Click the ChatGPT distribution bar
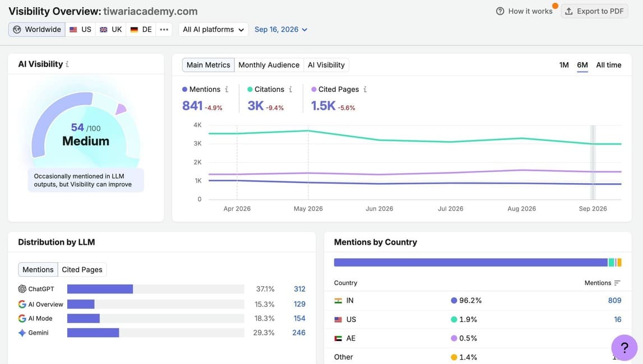 pyautogui.click(x=100, y=288)
